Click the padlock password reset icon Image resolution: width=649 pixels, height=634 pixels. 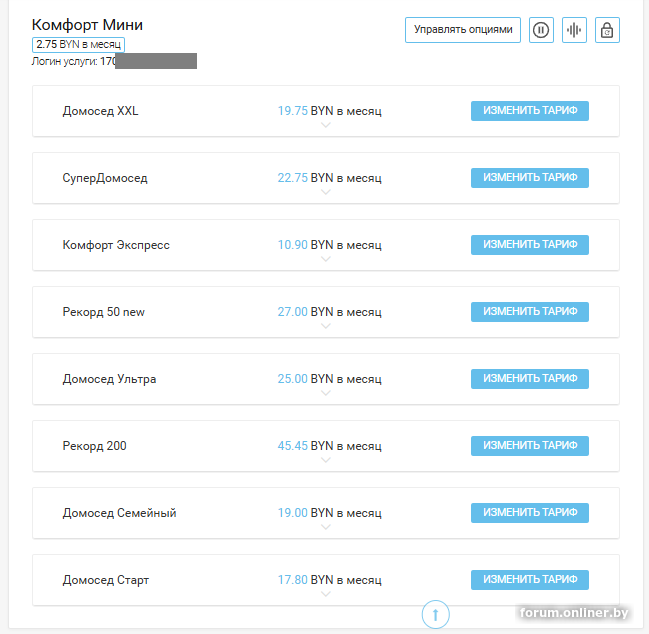pyautogui.click(x=607, y=30)
